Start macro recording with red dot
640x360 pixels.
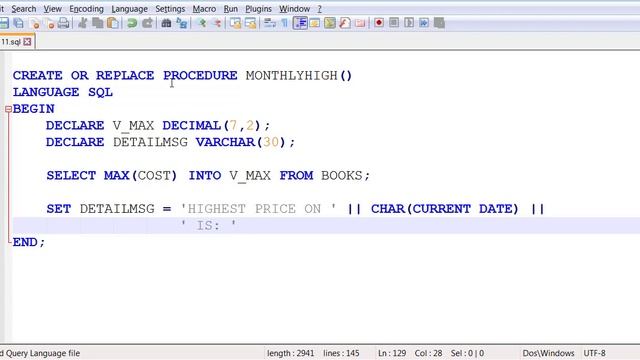click(x=379, y=23)
